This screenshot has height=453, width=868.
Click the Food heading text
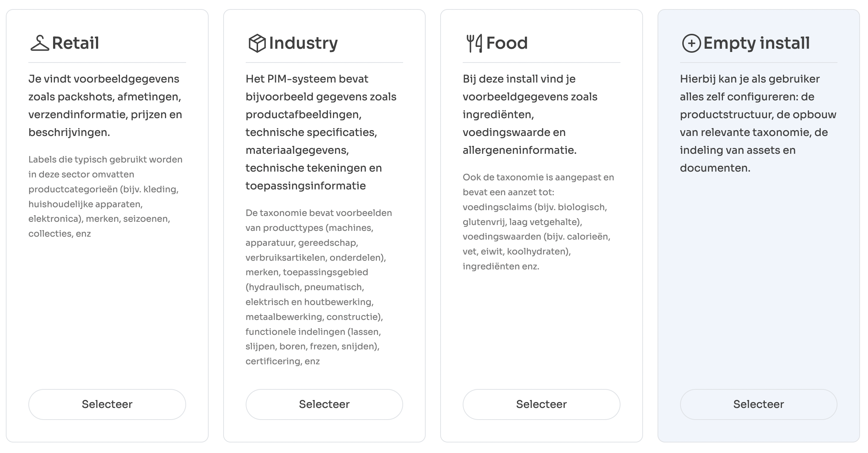point(507,43)
